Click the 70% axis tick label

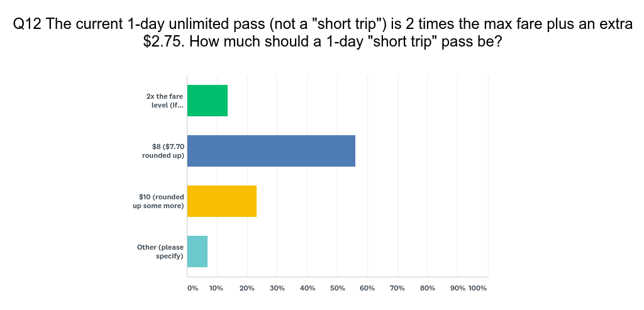(x=397, y=288)
